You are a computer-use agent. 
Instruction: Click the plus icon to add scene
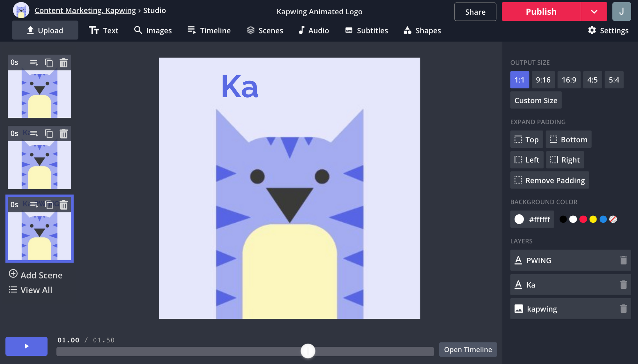(13, 274)
